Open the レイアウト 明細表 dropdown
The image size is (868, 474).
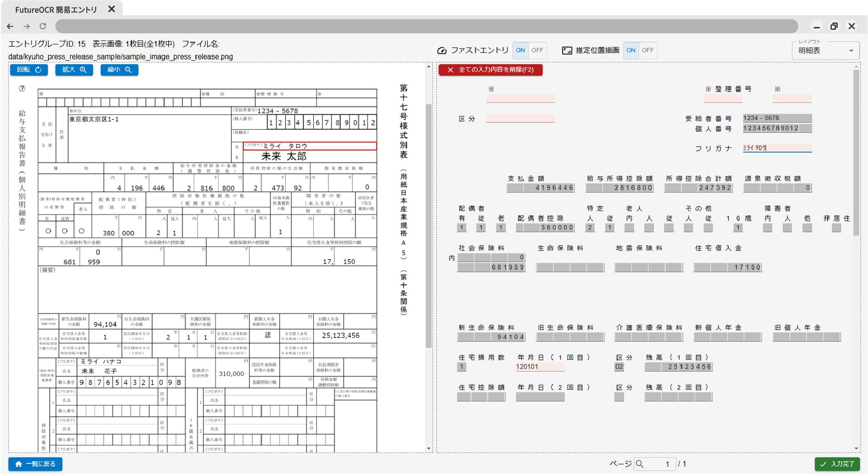pyautogui.click(x=825, y=50)
